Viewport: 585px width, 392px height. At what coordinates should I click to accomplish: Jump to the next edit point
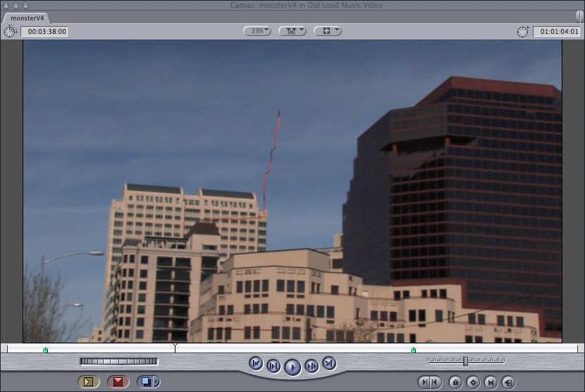[x=328, y=364]
